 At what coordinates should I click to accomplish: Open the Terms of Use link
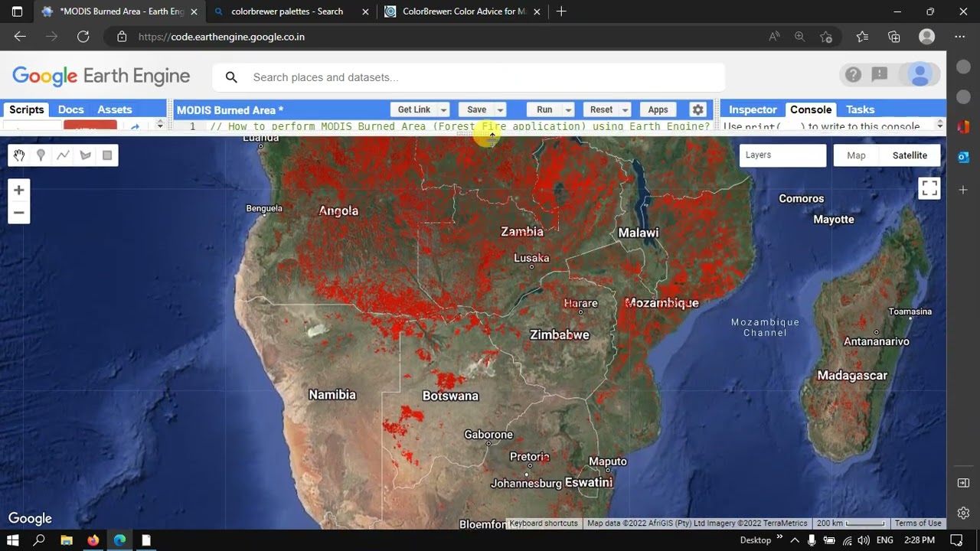click(918, 523)
